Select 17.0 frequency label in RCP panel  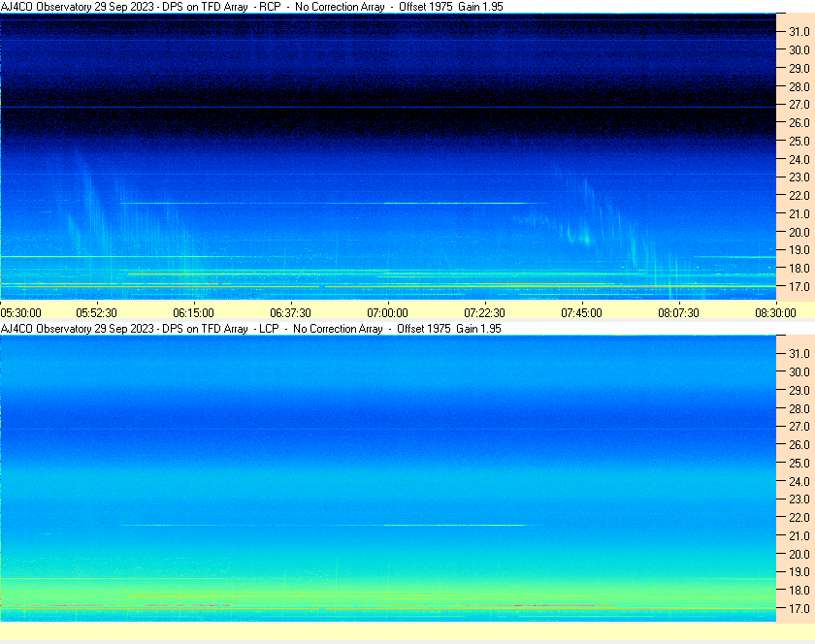pyautogui.click(x=799, y=287)
